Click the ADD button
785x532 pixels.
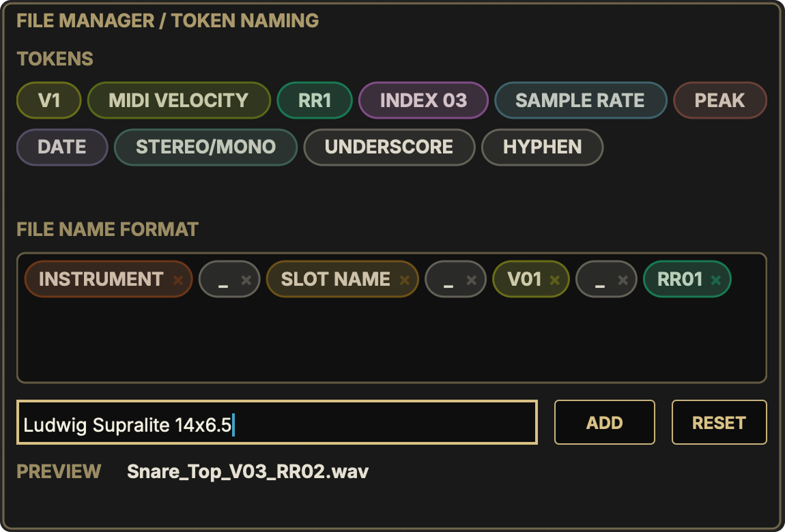coord(604,422)
